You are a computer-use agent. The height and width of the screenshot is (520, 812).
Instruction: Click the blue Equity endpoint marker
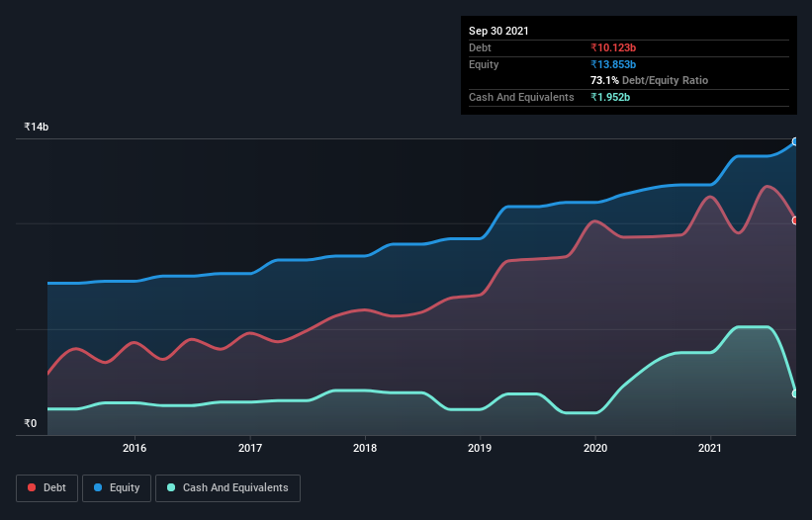point(795,141)
